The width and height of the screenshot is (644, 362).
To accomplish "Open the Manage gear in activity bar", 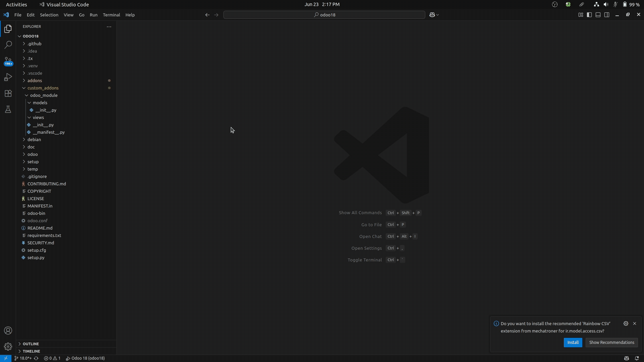I will tap(8, 347).
